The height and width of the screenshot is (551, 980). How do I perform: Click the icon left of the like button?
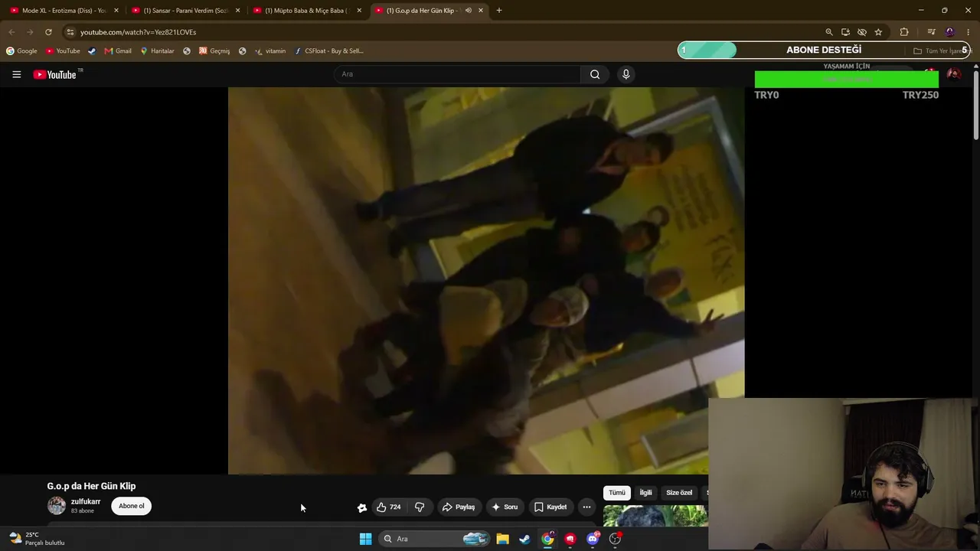362,507
